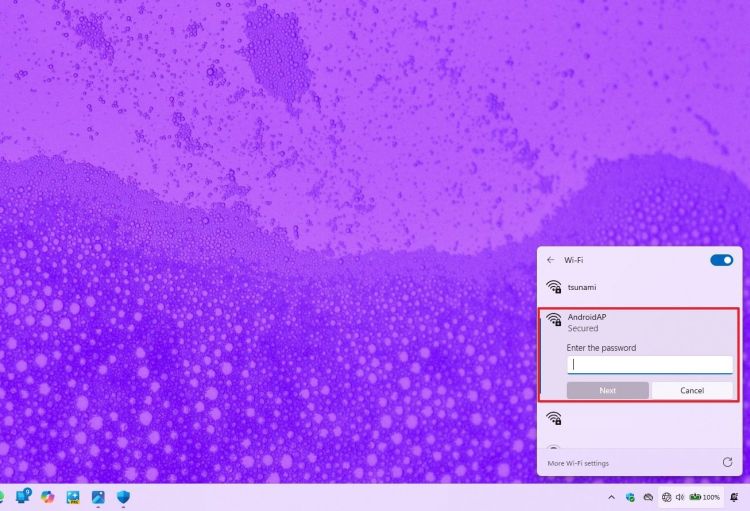Click the Wi-Fi password input field
750x511 pixels.
pyautogui.click(x=649, y=365)
